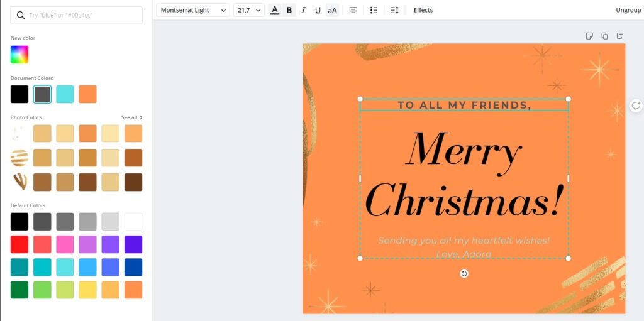The image size is (644, 321).
Task: Select dark blue default color
Action: point(133,267)
